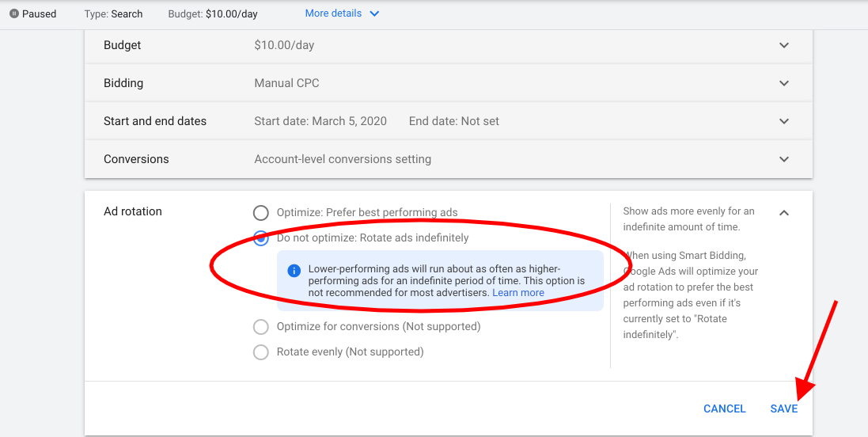The height and width of the screenshot is (437, 868).
Task: Select Optimize for conversions radio option
Action: [x=261, y=327]
